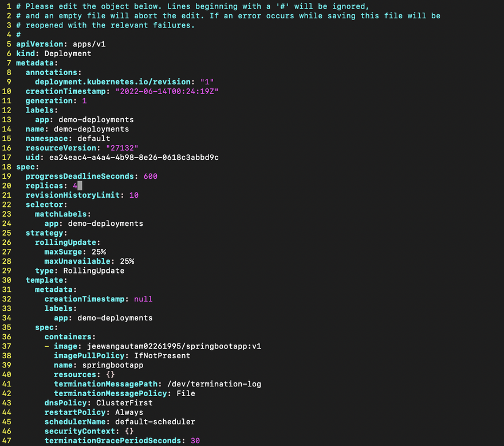This screenshot has width=504, height=446.
Task: Select the RollingUpdate strategy type value
Action: pos(93,271)
